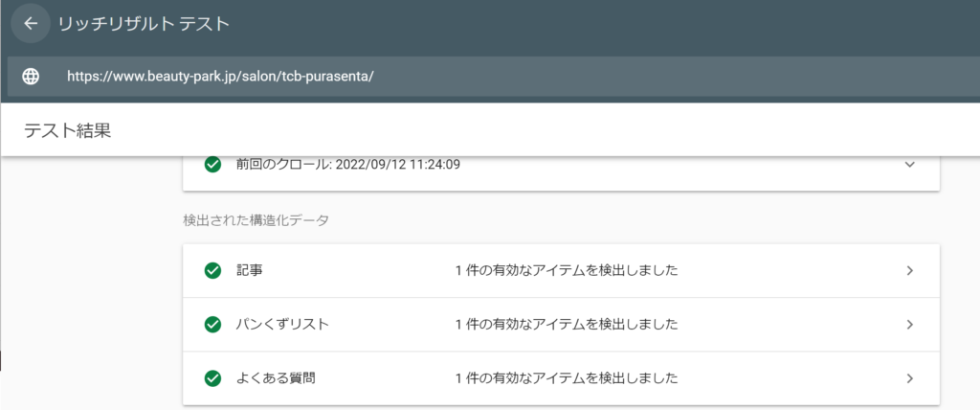Select the パンくずリスト structured data label
This screenshot has height=410, width=980.
pyautogui.click(x=282, y=324)
